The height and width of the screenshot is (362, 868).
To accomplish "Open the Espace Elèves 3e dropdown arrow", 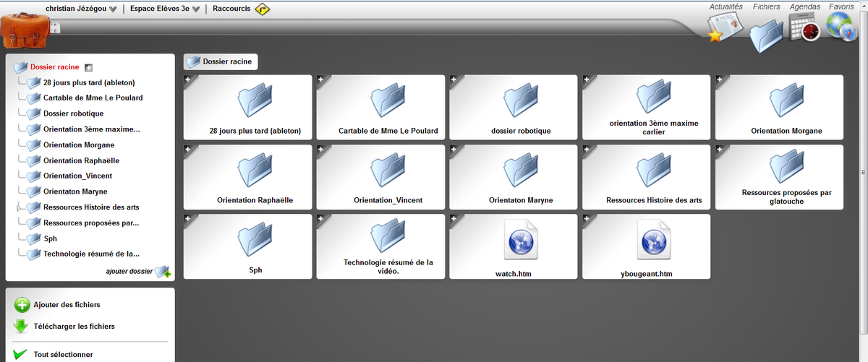I will pyautogui.click(x=196, y=10).
